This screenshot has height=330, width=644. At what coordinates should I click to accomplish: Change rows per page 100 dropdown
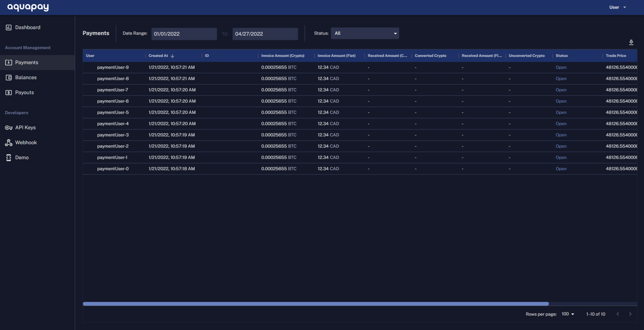pos(568,314)
